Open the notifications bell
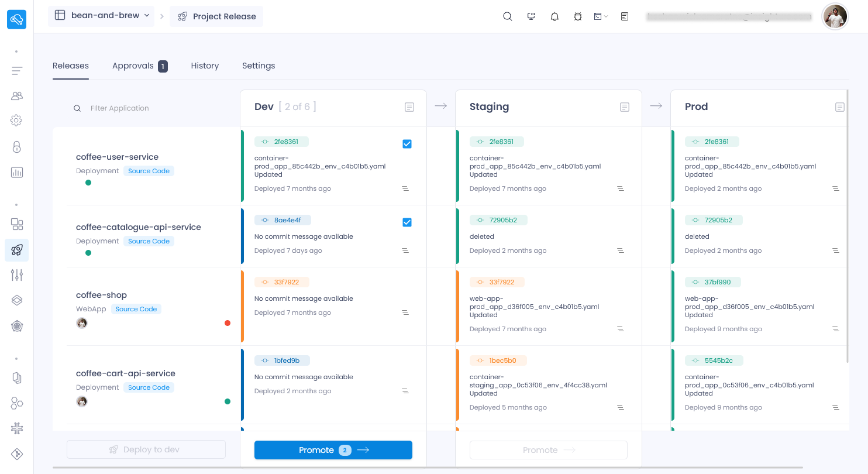The height and width of the screenshot is (474, 868). [x=554, y=16]
